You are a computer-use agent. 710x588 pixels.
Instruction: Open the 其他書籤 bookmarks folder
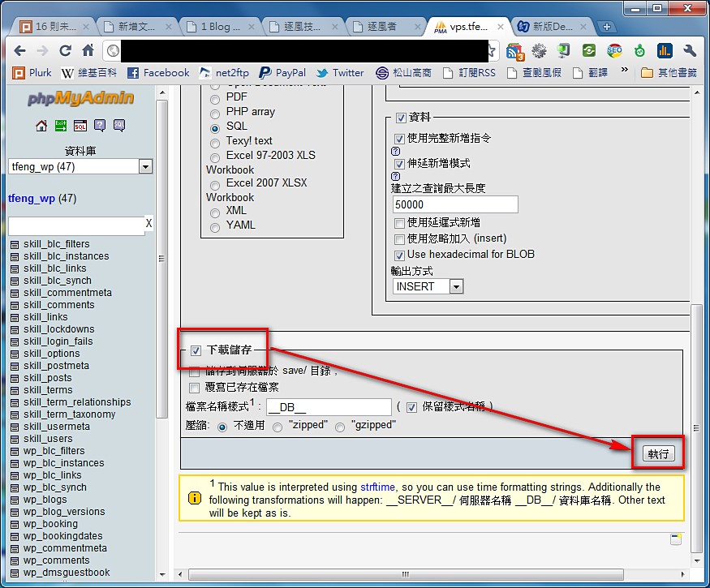point(669,72)
